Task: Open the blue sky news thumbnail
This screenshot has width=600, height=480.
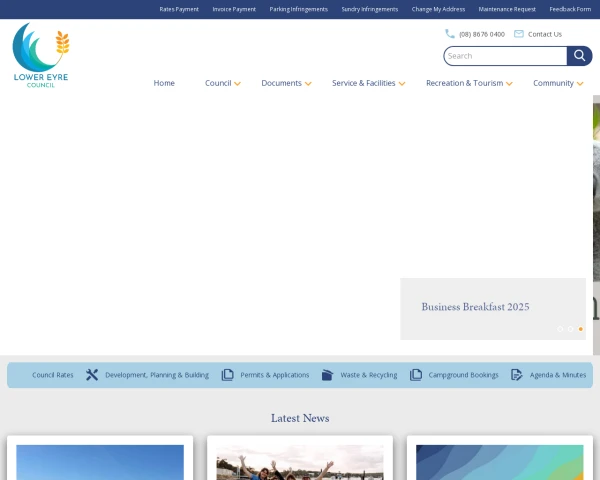Action: pos(100,462)
